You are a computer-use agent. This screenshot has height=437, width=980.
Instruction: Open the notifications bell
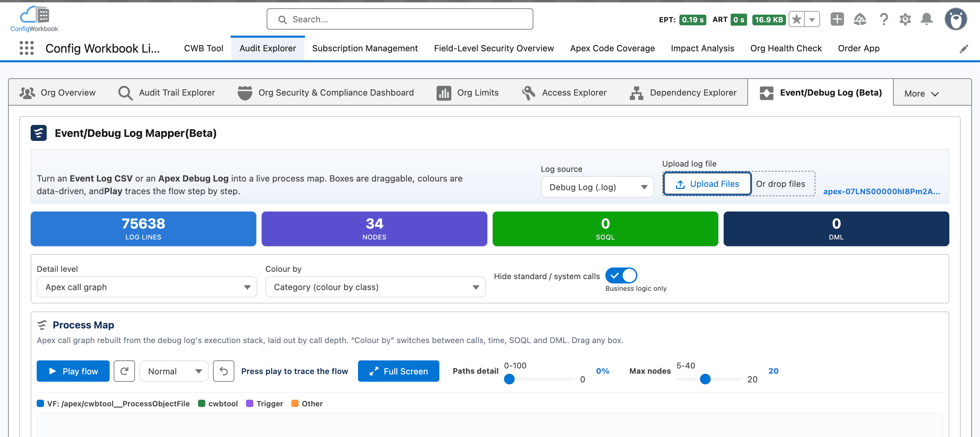tap(927, 19)
